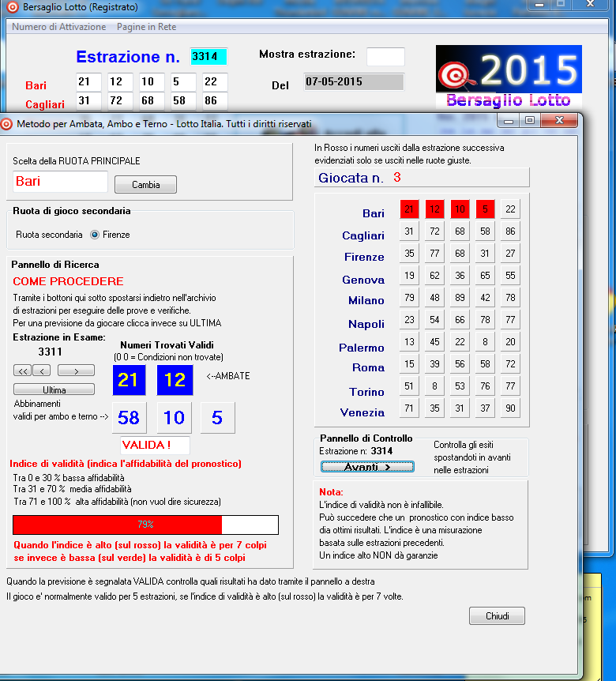Click the target icon in Metodo per Ambata title bar
This screenshot has width=616, height=681.
tap(6, 124)
